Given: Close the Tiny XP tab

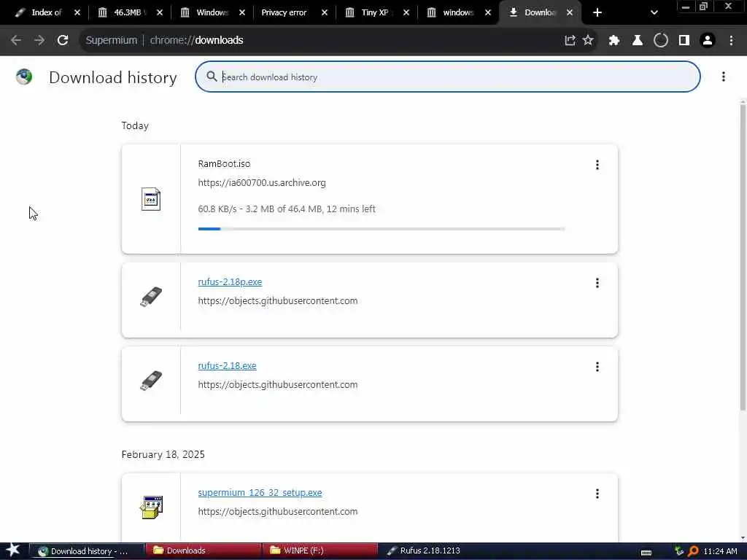Looking at the screenshot, I should point(406,13).
